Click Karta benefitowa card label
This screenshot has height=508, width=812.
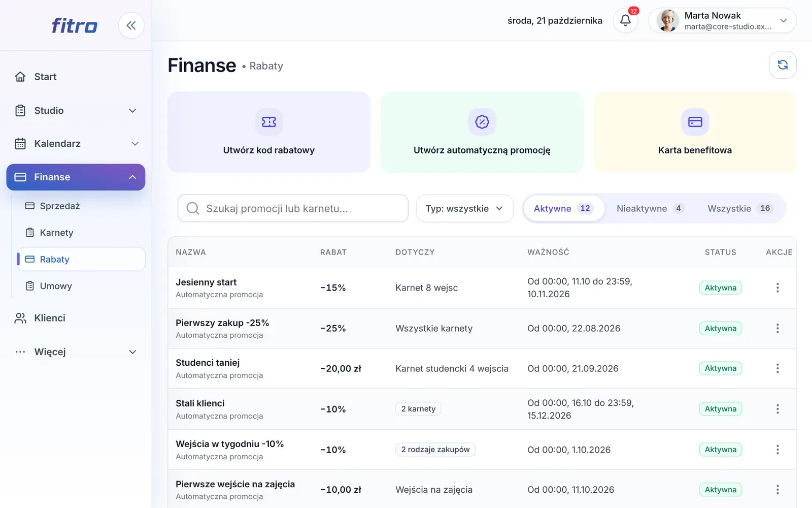click(695, 150)
